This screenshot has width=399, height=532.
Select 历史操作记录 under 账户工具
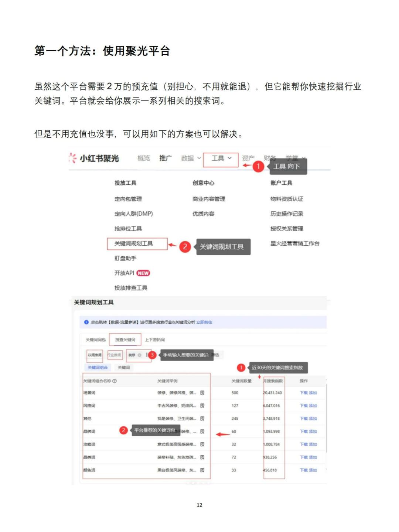[x=287, y=214]
